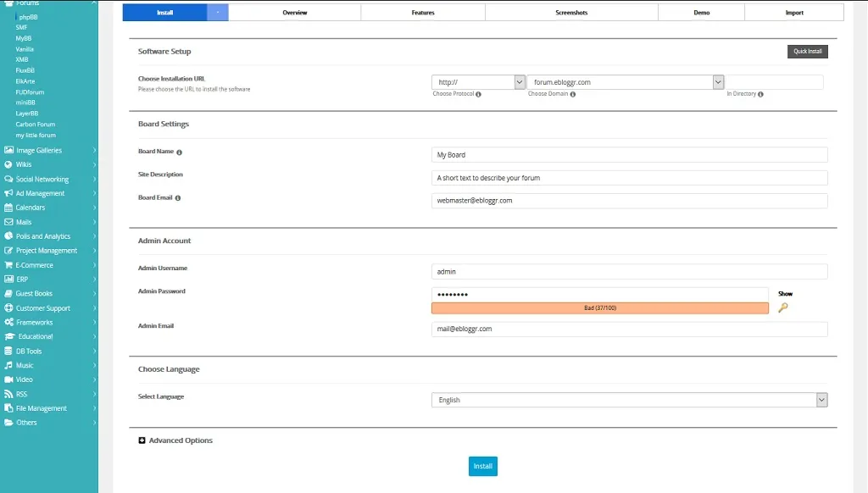Viewport: 868px width, 493px height.
Task: Open the Wikis globe icon
Action: [x=8, y=164]
